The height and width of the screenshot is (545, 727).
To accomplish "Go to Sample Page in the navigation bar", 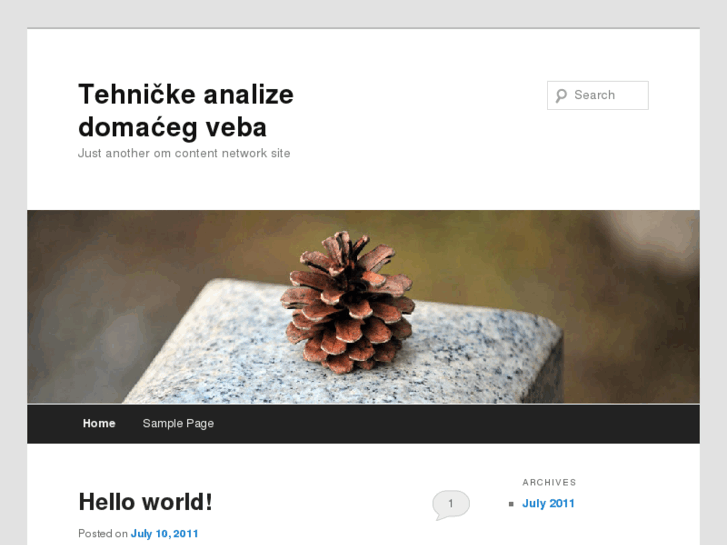I will [x=178, y=423].
